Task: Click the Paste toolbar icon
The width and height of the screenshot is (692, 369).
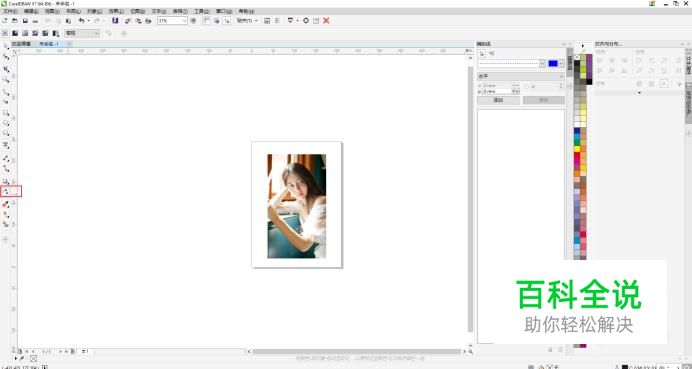Action: pos(68,21)
